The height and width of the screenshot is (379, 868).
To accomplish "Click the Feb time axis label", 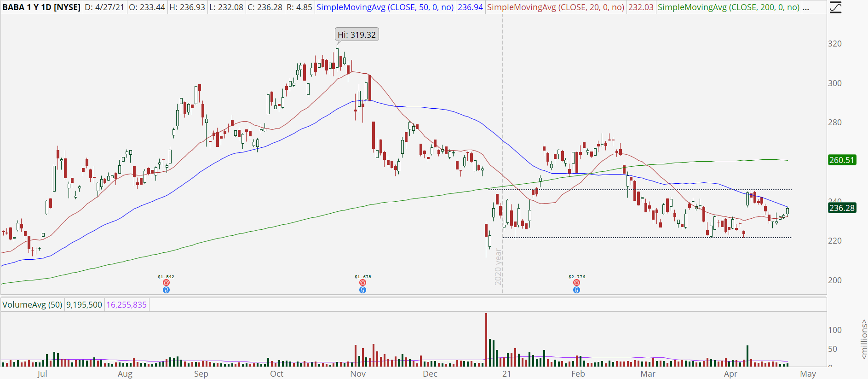I will (x=578, y=373).
